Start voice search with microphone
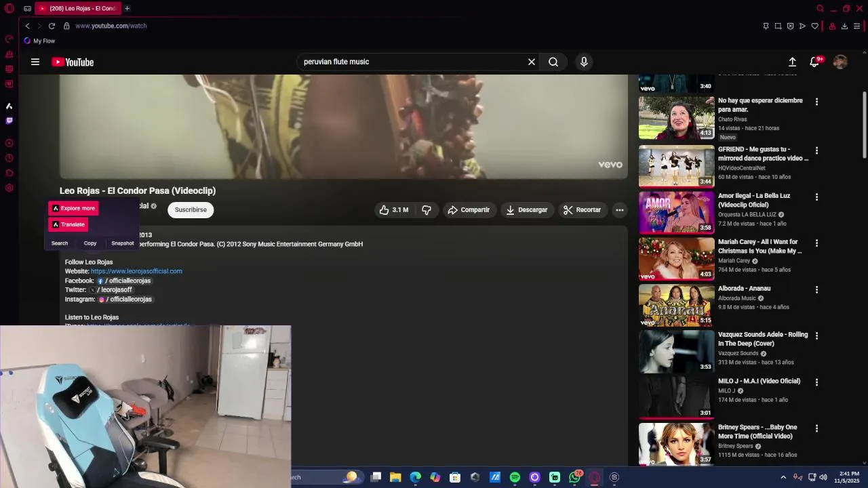 pyautogui.click(x=584, y=62)
